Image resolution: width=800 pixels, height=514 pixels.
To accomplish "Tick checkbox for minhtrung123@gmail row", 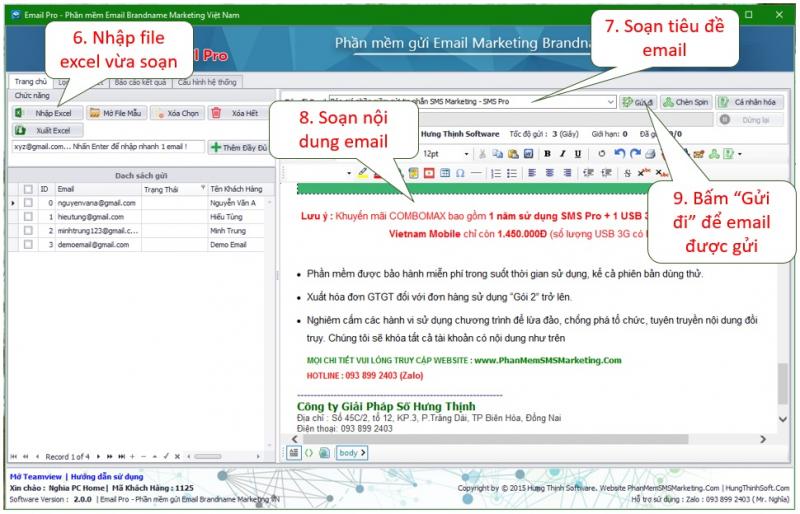I will pos(28,231).
